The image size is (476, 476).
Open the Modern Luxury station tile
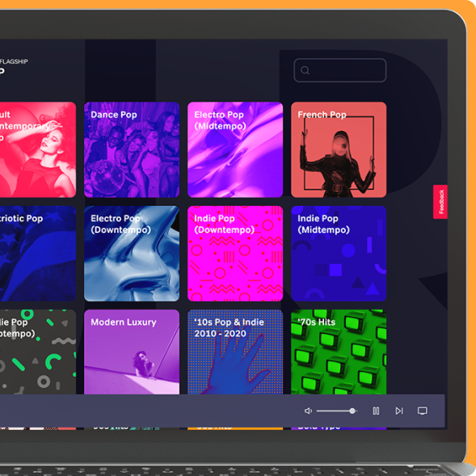click(x=132, y=352)
